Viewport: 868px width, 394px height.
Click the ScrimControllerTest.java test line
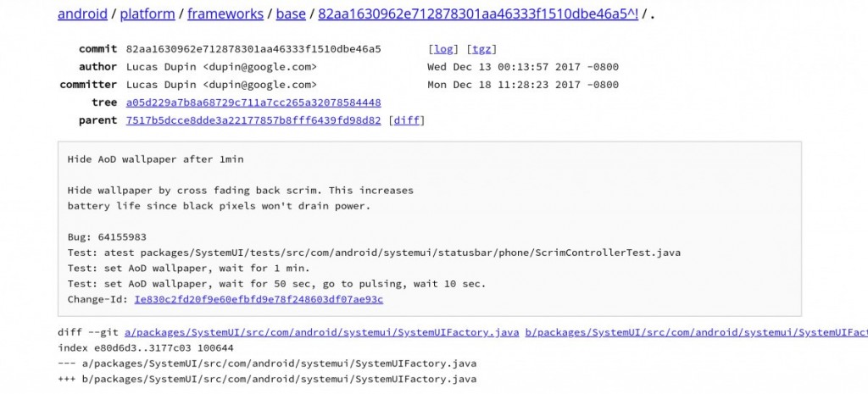click(x=373, y=252)
